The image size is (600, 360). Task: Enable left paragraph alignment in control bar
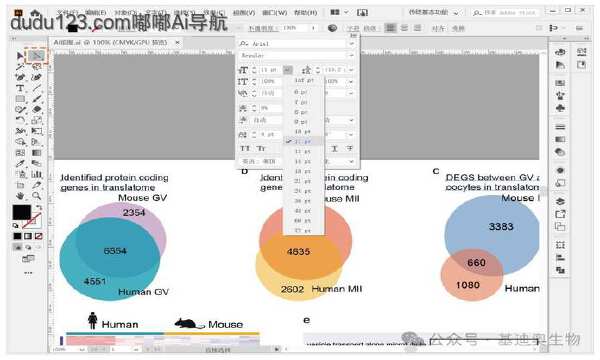tap(390, 28)
